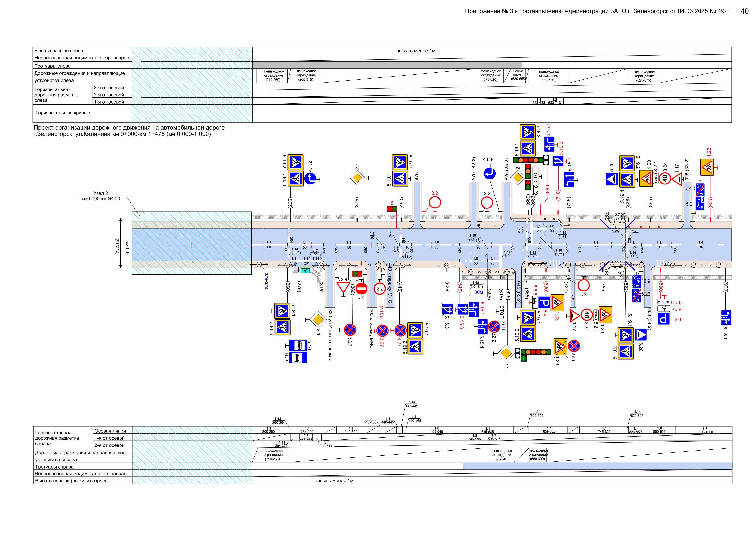Click the cyan bus stop marker A
The height and width of the screenshot is (534, 756).
[305, 271]
